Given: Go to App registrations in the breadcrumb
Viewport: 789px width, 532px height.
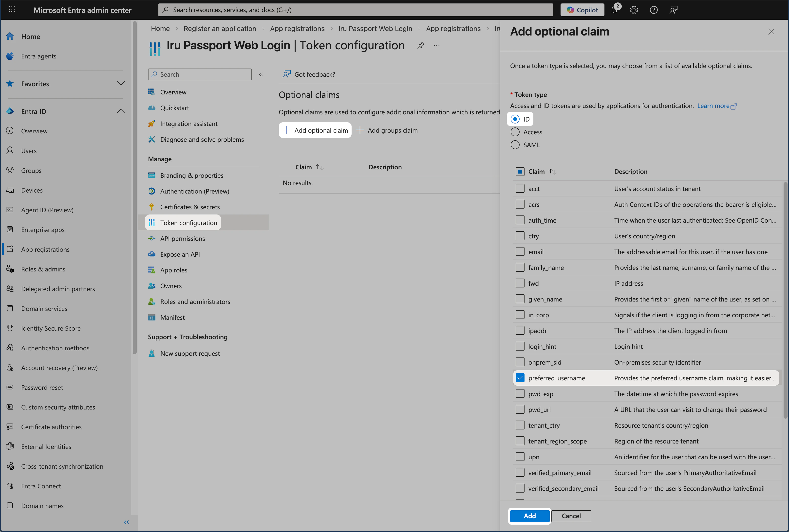Looking at the screenshot, I should (297, 29).
